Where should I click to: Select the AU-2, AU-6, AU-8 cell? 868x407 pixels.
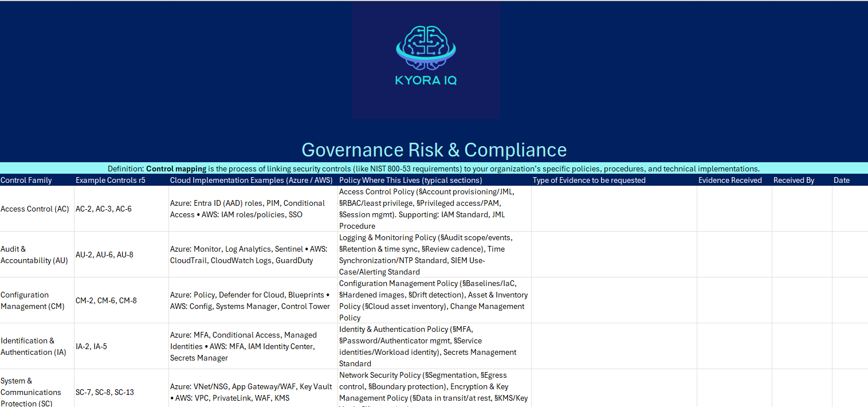pos(104,255)
